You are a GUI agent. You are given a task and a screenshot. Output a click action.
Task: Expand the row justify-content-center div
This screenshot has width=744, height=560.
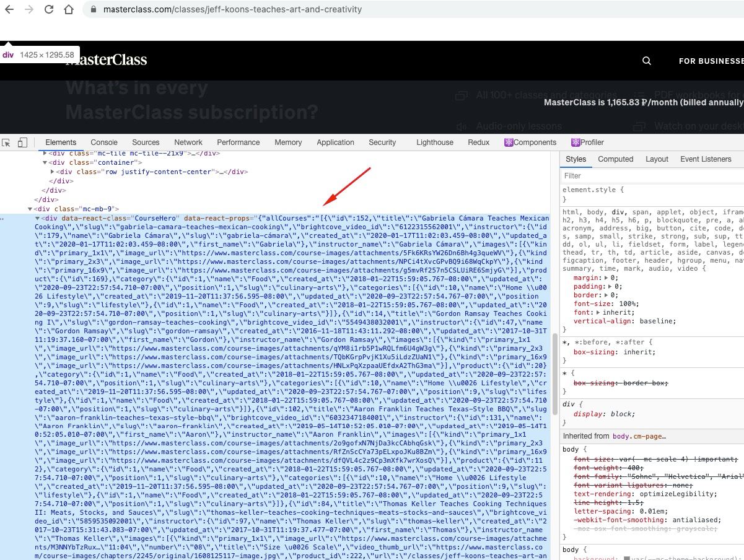pyautogui.click(x=52, y=172)
